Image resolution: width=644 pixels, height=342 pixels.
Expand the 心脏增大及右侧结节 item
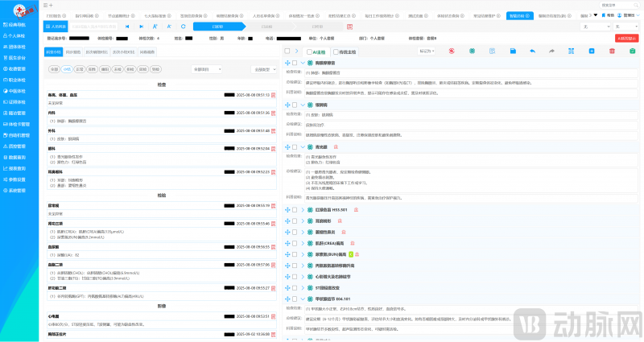(x=303, y=276)
